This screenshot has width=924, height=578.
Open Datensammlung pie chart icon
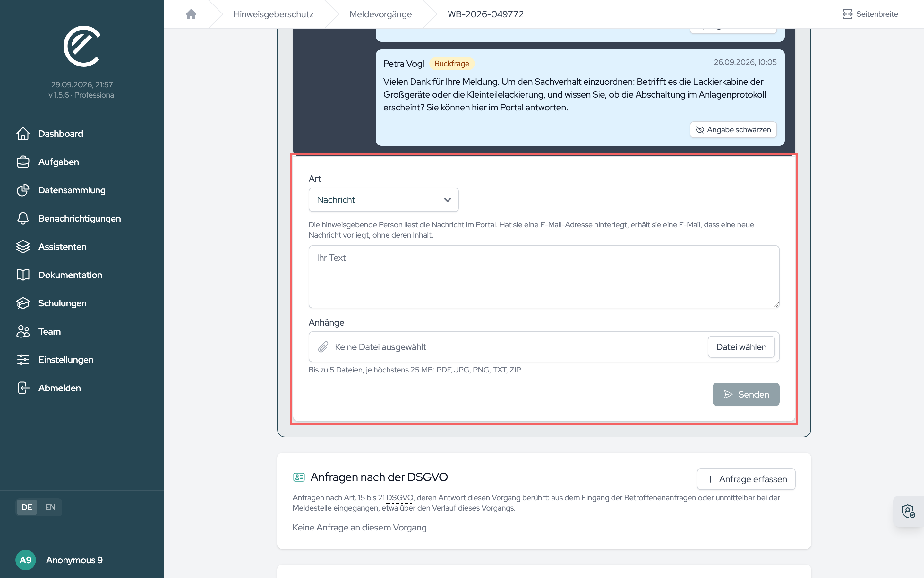click(23, 190)
